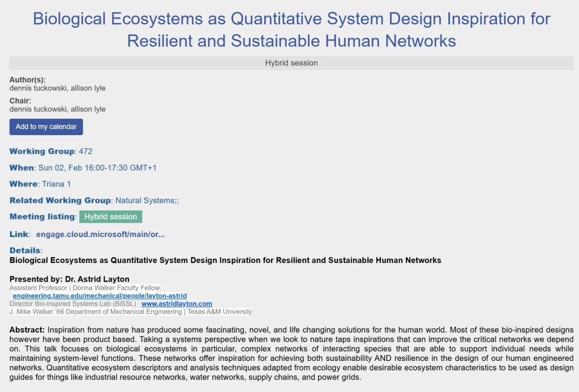Click the Add to my calendar button

point(46,127)
